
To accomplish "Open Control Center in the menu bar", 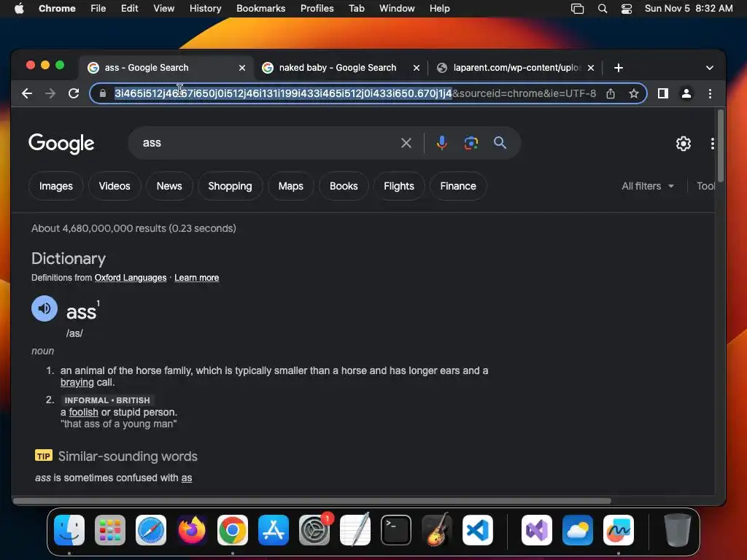I will click(626, 9).
